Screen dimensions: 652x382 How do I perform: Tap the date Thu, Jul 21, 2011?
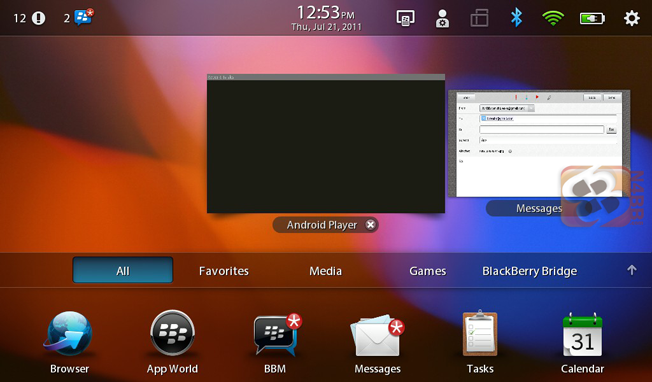tap(326, 27)
